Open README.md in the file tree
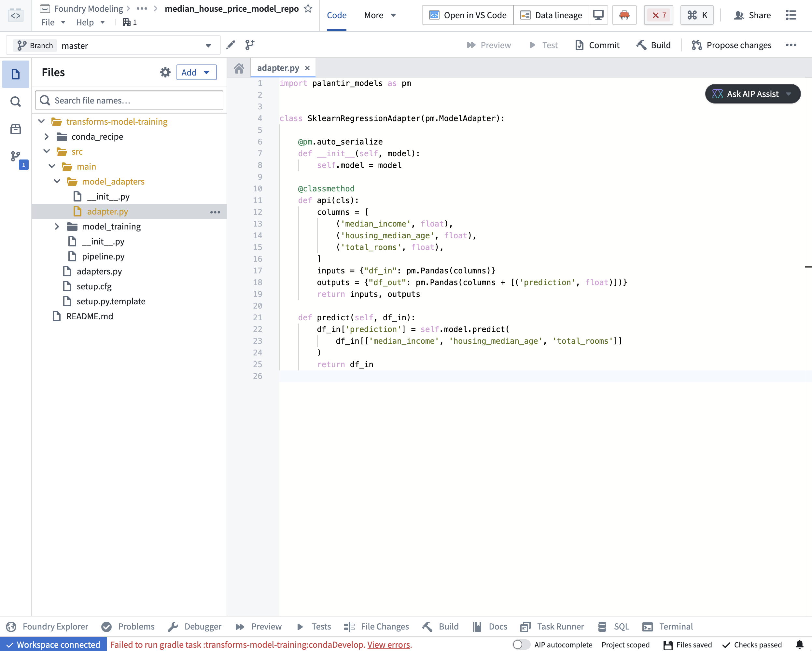 89,316
